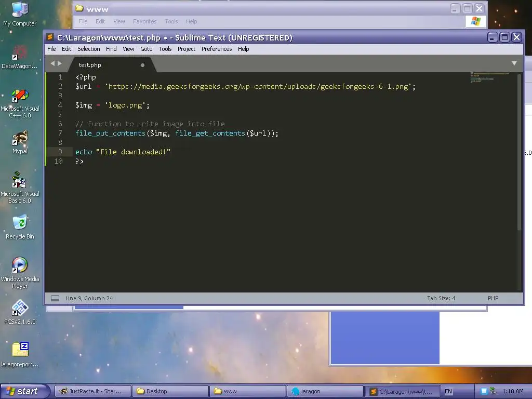Click the closing ?> tag on line 10
The image size is (532, 399).
click(79, 161)
